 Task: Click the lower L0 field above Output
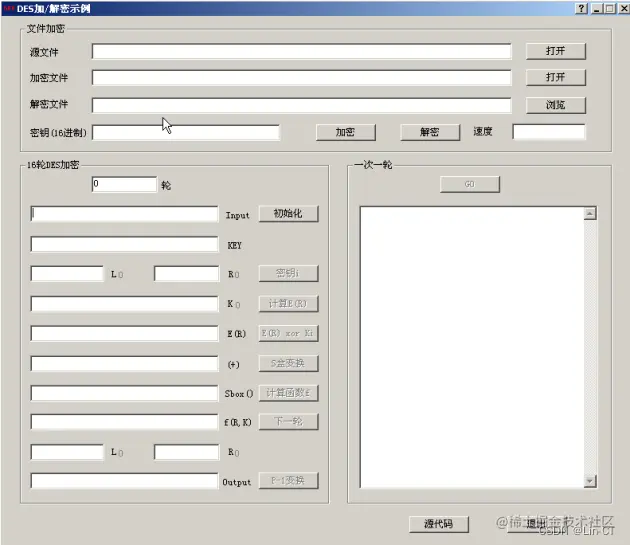[67, 452]
